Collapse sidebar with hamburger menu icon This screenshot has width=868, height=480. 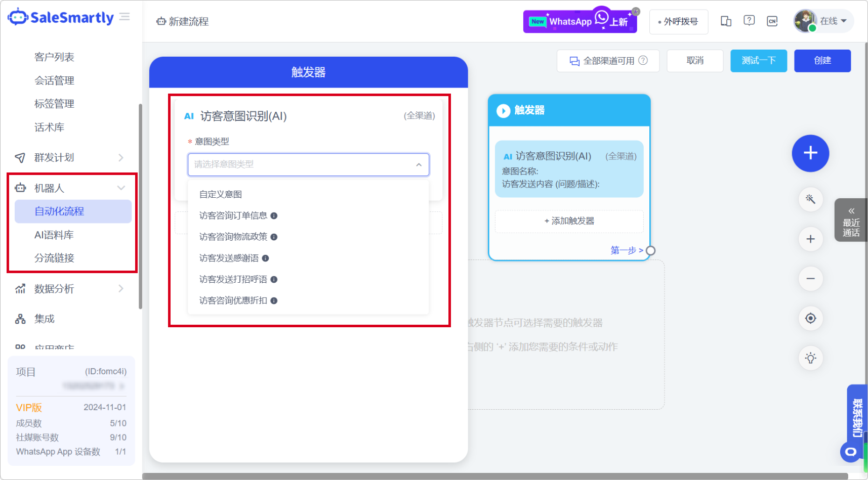[x=125, y=17]
